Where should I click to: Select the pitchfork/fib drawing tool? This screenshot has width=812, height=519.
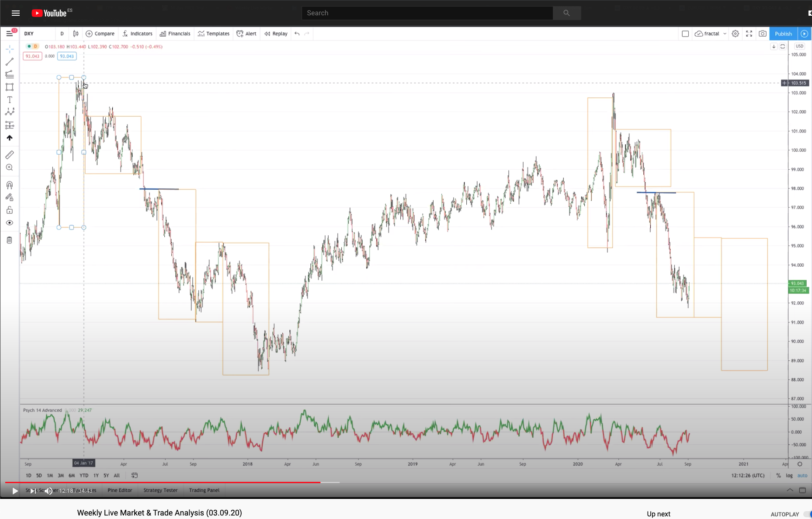pos(10,74)
